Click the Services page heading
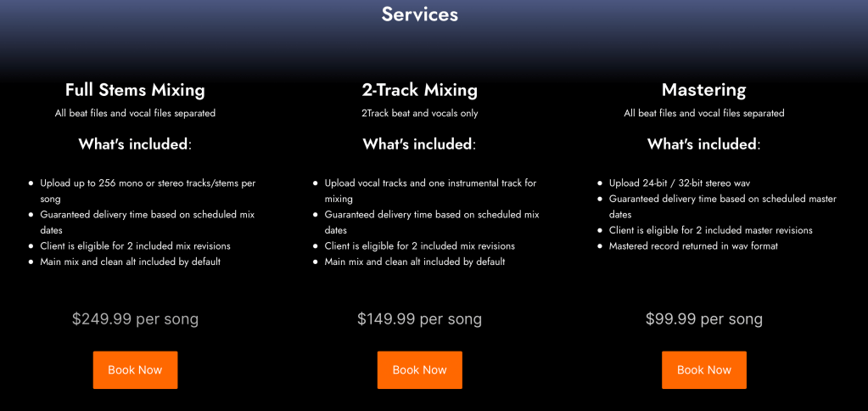Image resolution: width=868 pixels, height=411 pixels. point(419,14)
